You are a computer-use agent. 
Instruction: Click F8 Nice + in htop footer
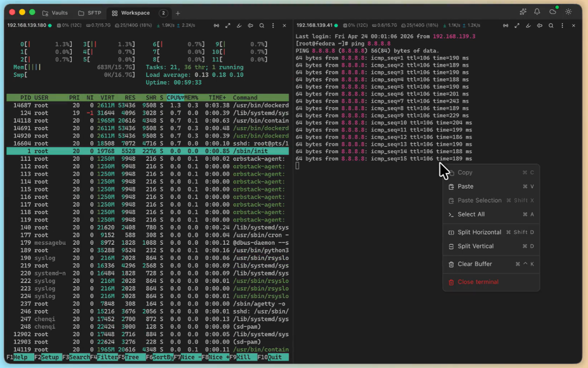[x=215, y=357]
